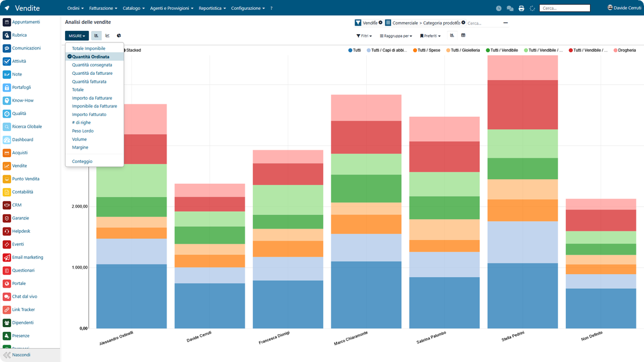
Task: Click the clock activities icon in top bar
Action: pos(498,8)
